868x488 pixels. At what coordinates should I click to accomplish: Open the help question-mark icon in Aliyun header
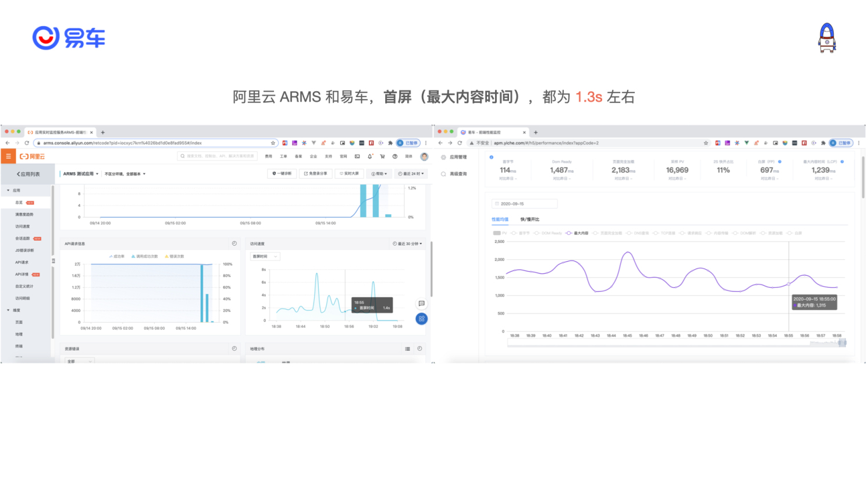pyautogui.click(x=395, y=156)
